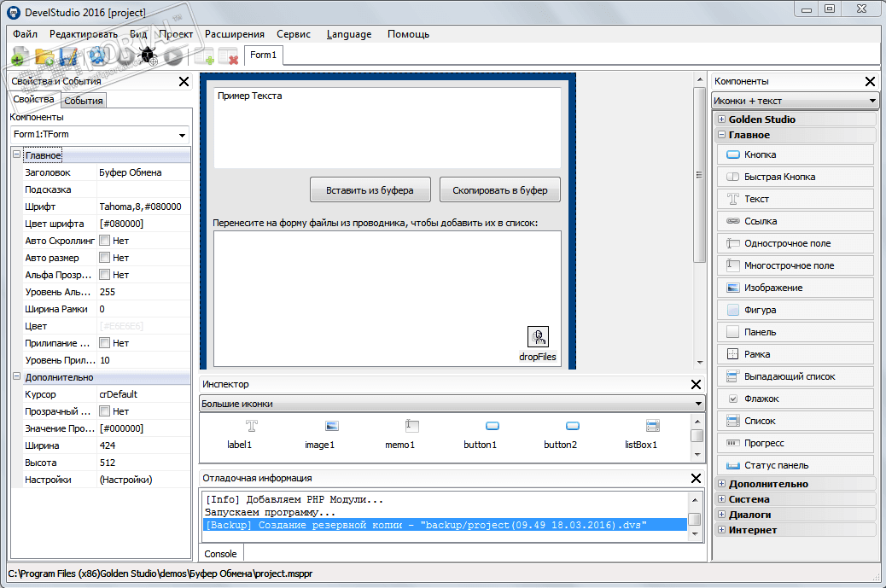Close the Компоненты panel

pyautogui.click(x=870, y=81)
